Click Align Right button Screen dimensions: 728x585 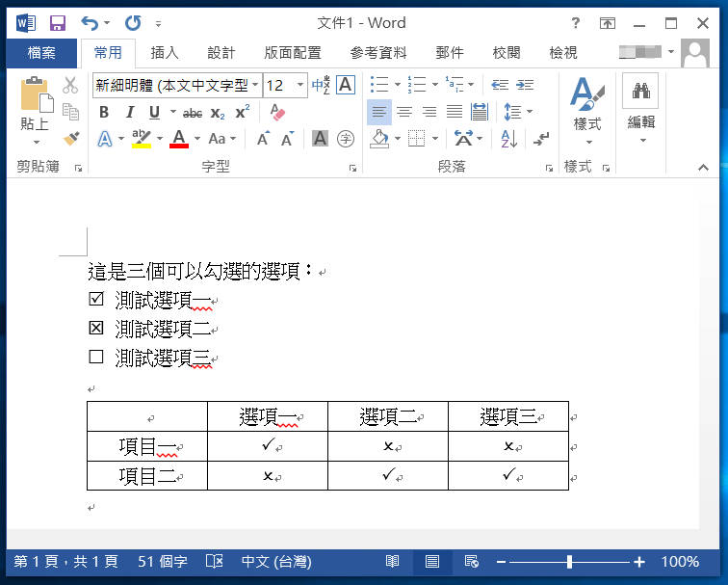(429, 112)
